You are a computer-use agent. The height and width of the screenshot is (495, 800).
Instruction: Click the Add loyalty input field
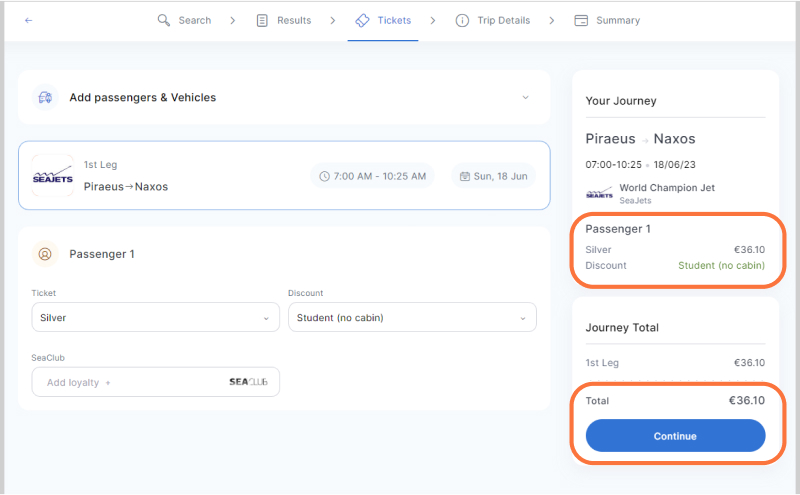(x=156, y=382)
